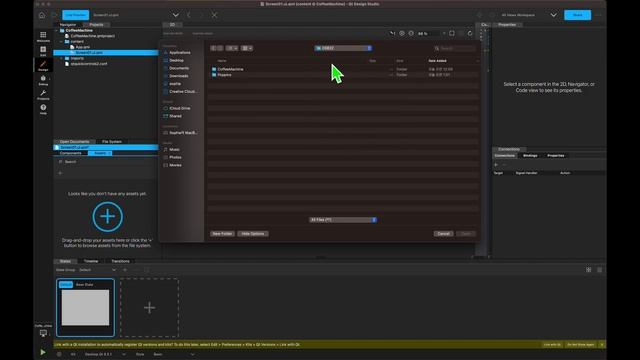
Task: Switch to the Transitions tab
Action: click(120, 261)
